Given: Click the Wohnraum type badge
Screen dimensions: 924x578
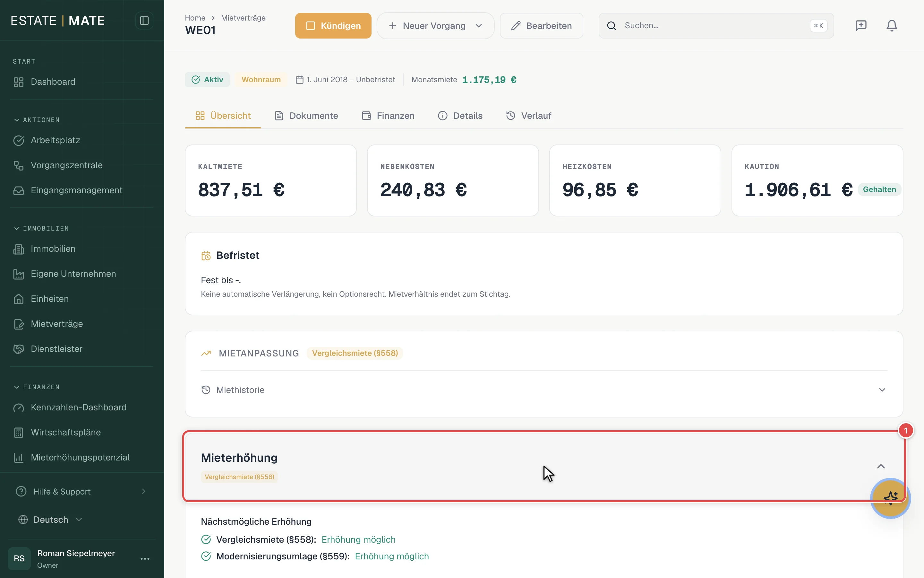Looking at the screenshot, I should 261,80.
